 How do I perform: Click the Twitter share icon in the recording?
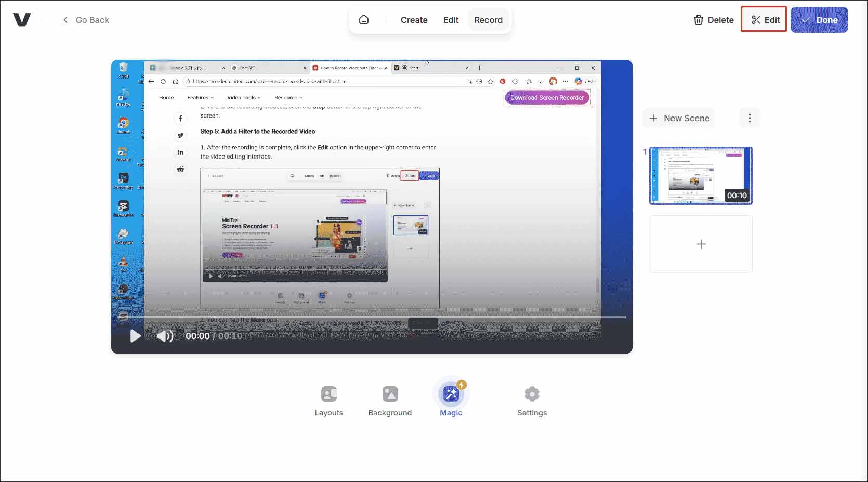click(180, 135)
